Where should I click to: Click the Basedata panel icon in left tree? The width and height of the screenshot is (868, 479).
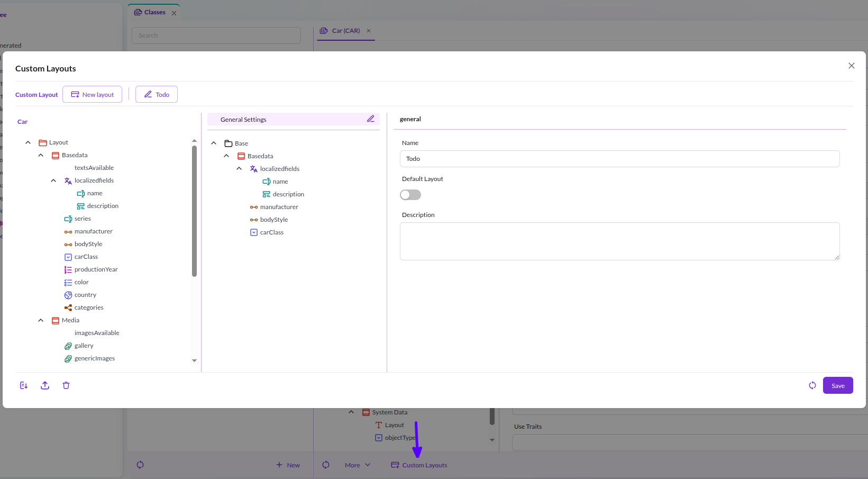[x=56, y=155]
